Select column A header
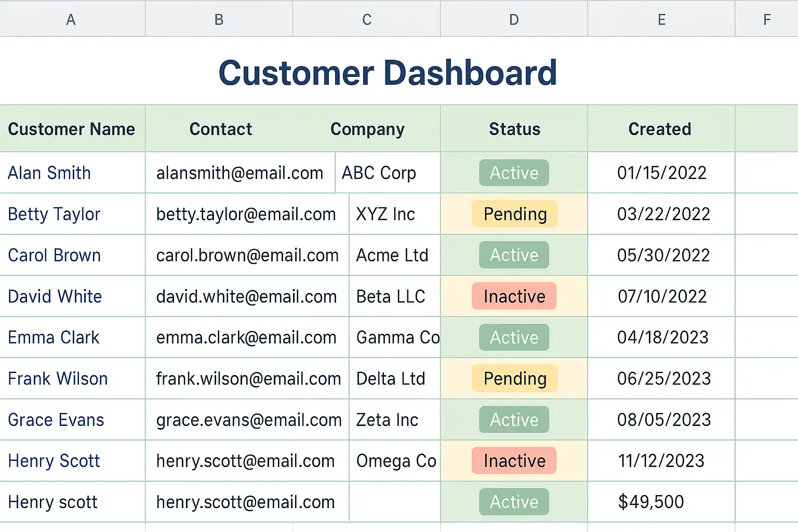This screenshot has height=532, width=798. (71, 19)
